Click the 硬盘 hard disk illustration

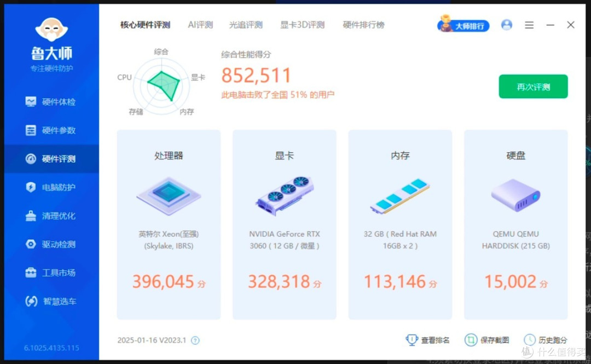pos(515,195)
